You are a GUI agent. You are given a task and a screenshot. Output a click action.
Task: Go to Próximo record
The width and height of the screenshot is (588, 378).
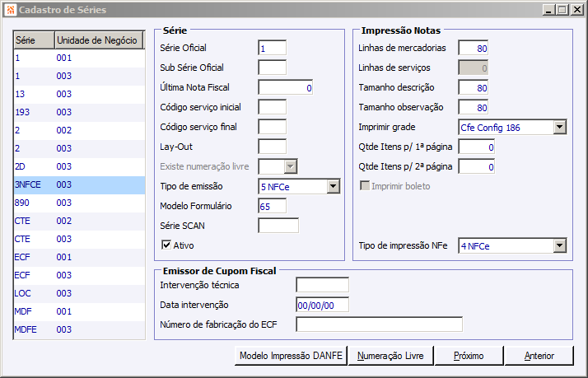[468, 356]
